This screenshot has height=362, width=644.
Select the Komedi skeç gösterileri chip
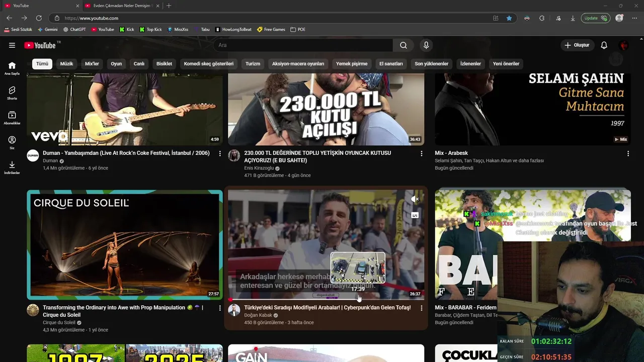click(209, 64)
